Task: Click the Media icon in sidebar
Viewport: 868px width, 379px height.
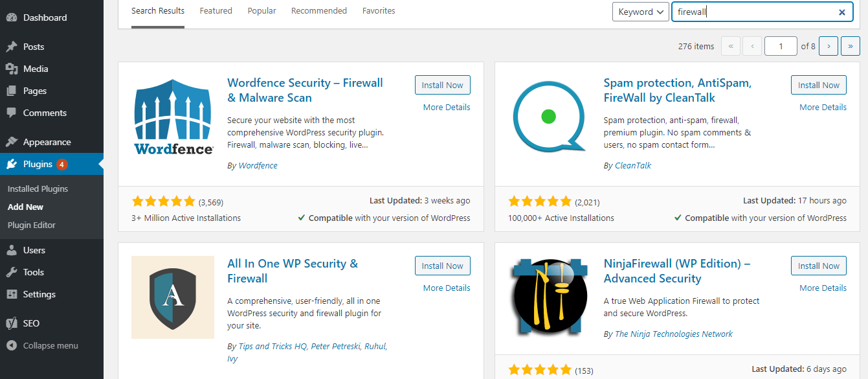Action: click(12, 69)
